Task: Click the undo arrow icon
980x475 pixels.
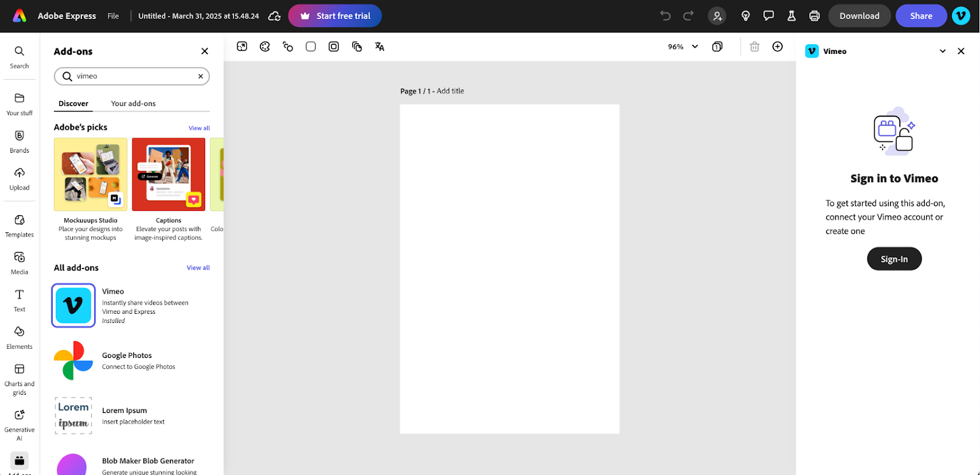Action: (665, 16)
